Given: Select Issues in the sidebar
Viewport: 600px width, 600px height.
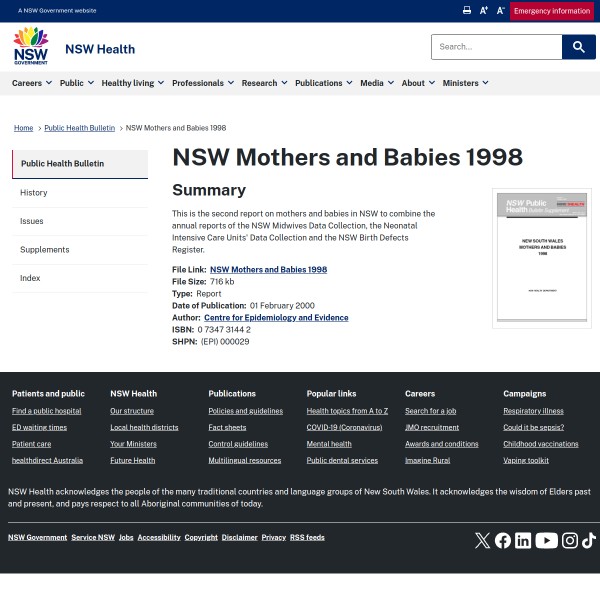Looking at the screenshot, I should point(32,221).
